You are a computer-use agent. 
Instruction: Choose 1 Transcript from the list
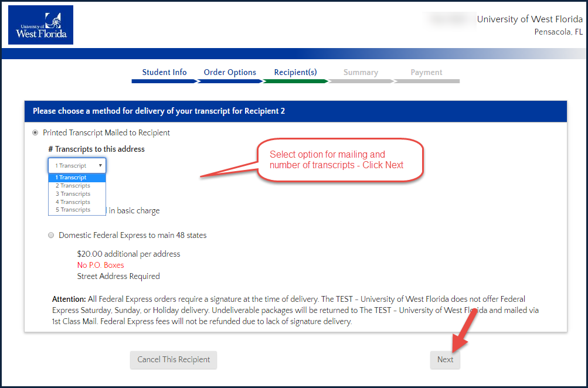[77, 178]
